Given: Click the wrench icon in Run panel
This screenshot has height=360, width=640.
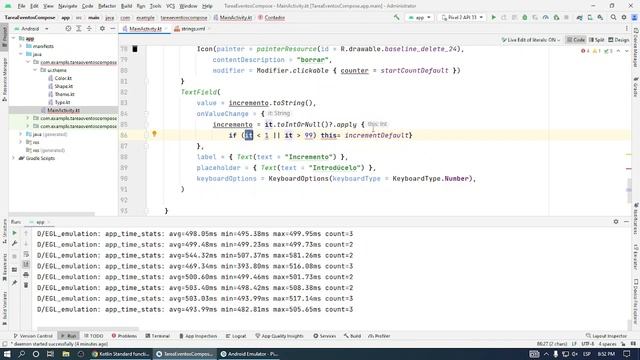Looking at the screenshot, I should coord(14,243).
